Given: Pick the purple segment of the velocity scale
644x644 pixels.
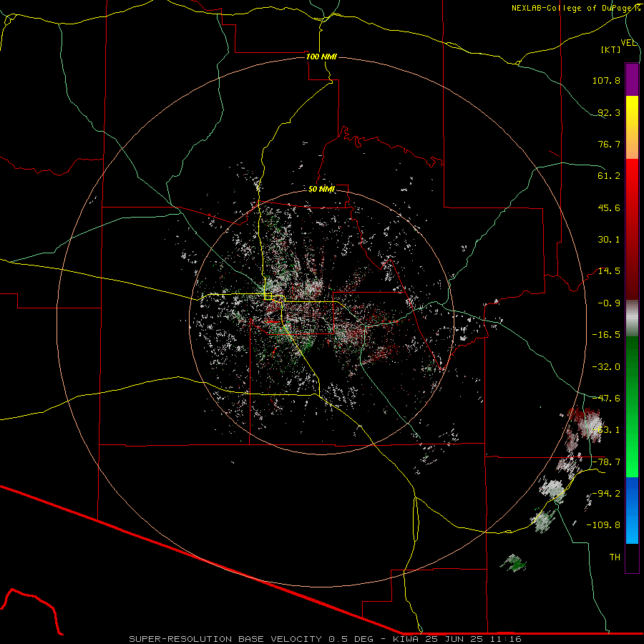Looking at the screenshot, I should 632,80.
